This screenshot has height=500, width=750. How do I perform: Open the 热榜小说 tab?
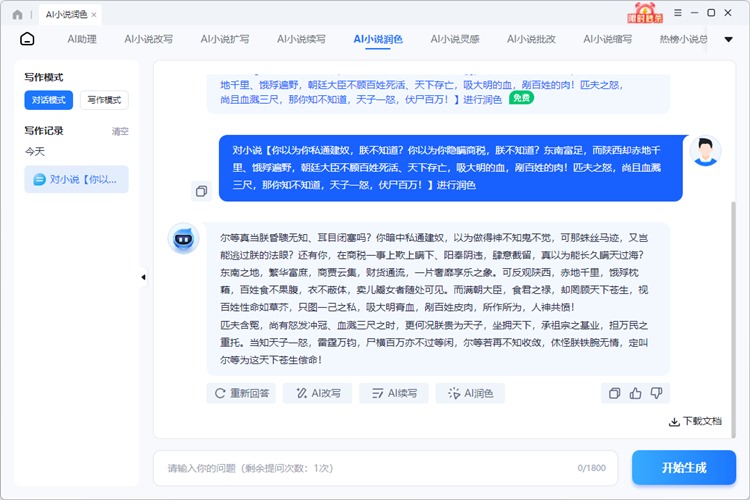tap(684, 39)
